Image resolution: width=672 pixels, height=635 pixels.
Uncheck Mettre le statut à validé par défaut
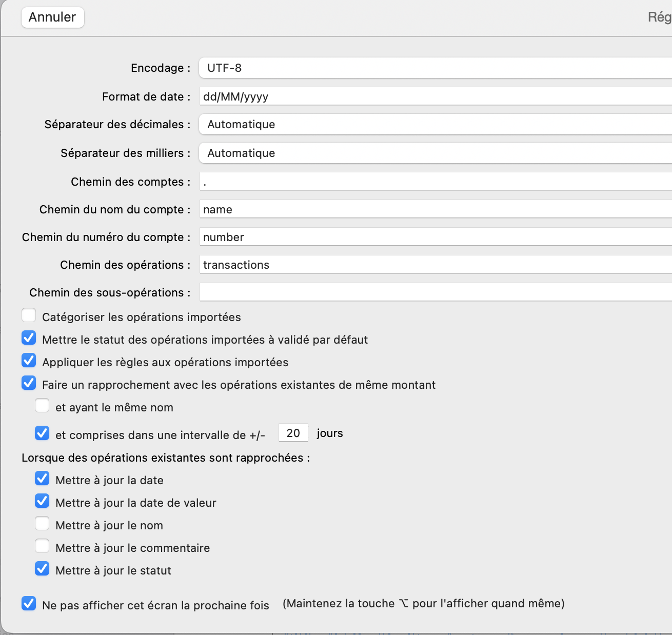click(x=29, y=338)
